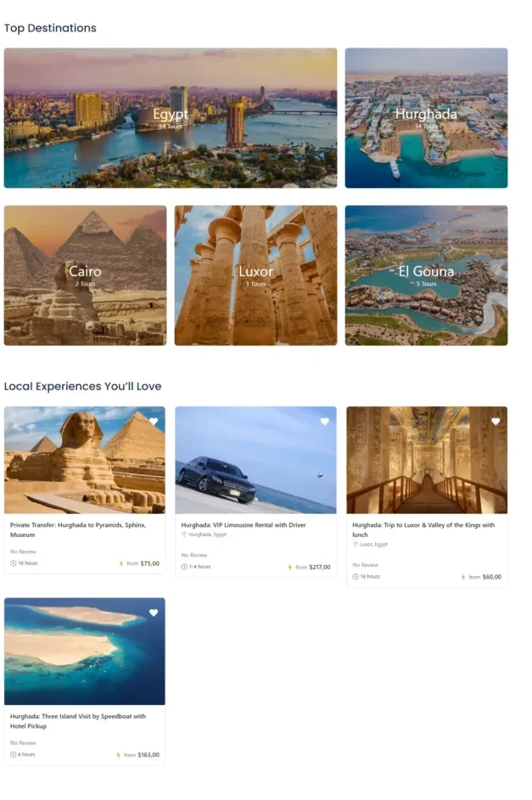Select the Luxor destination card
This screenshot has height=800, width=532.
[x=255, y=276]
